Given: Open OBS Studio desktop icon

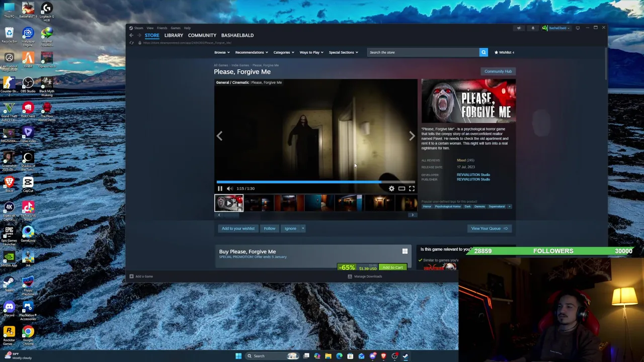Looking at the screenshot, I should (x=28, y=85).
